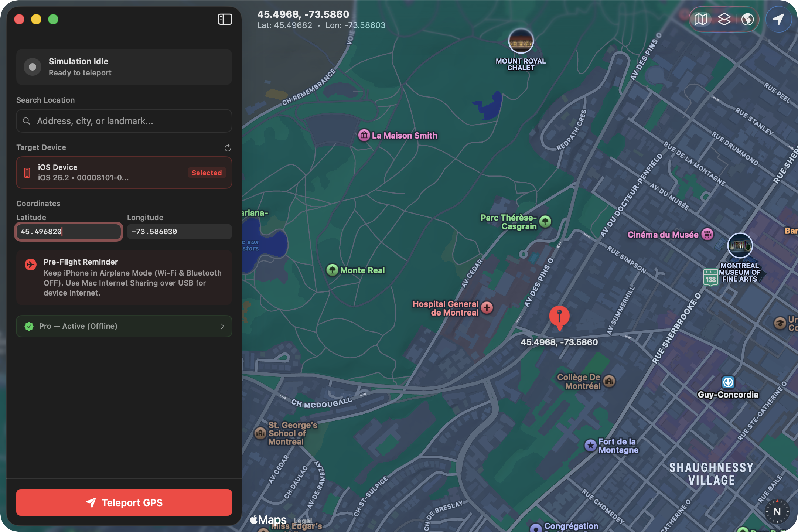Click the Congrégation place marker
The height and width of the screenshot is (532, 798).
536,528
